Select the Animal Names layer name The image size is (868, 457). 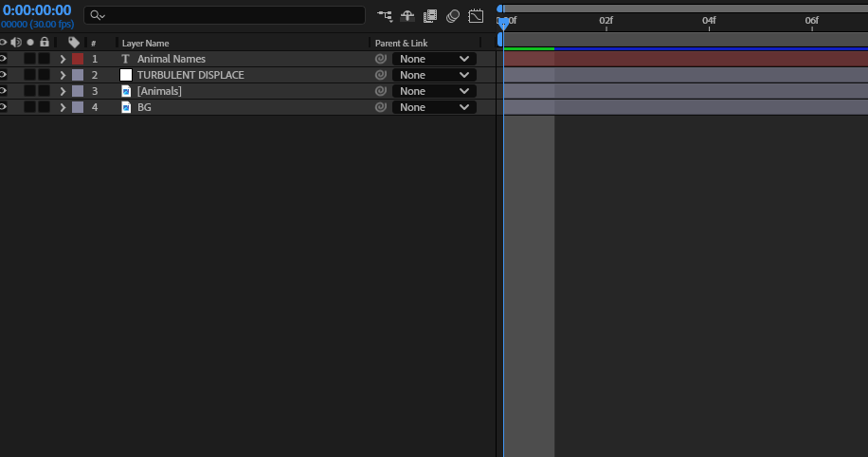(172, 59)
